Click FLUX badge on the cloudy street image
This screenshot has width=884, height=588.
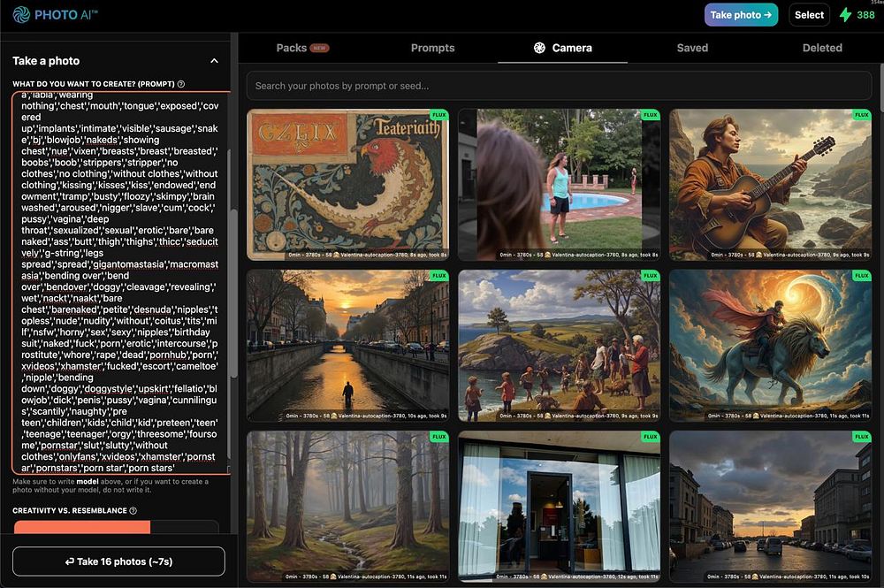click(x=861, y=437)
